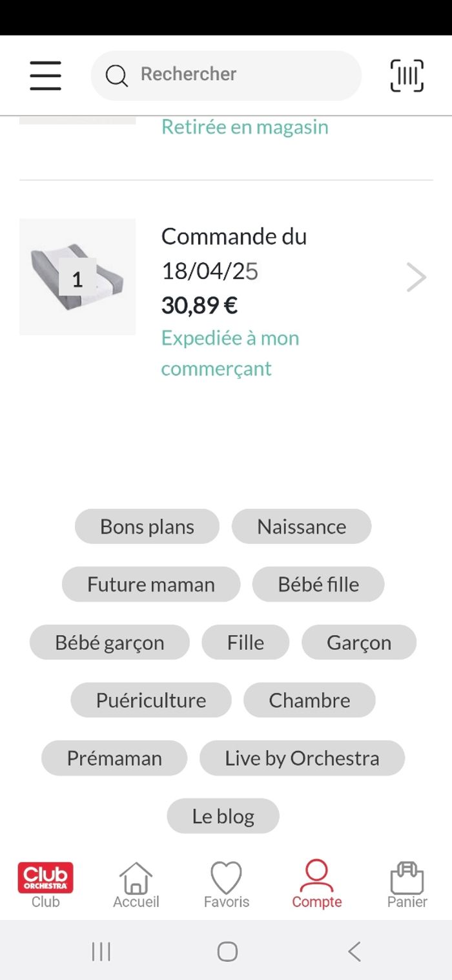452x980 pixels.
Task: Open the Panier shopping bag
Action: click(x=407, y=884)
